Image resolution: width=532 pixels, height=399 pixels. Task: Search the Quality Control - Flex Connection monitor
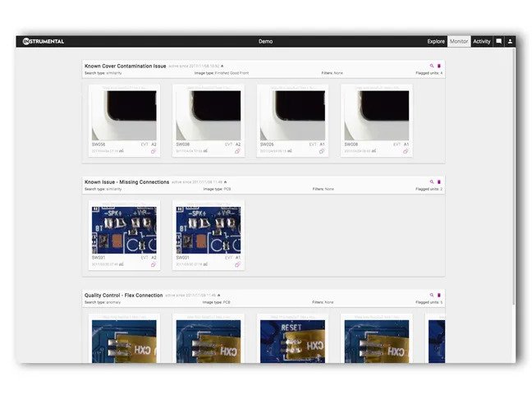pos(432,296)
